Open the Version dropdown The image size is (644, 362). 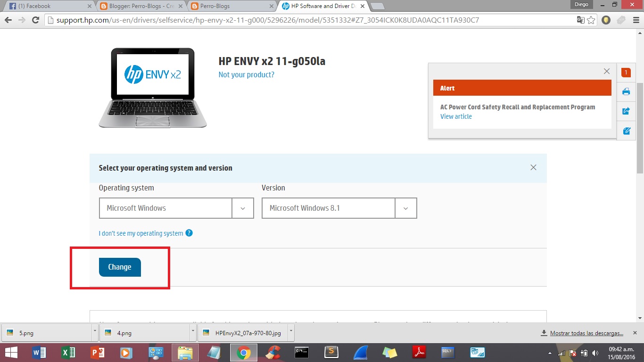[x=339, y=208]
